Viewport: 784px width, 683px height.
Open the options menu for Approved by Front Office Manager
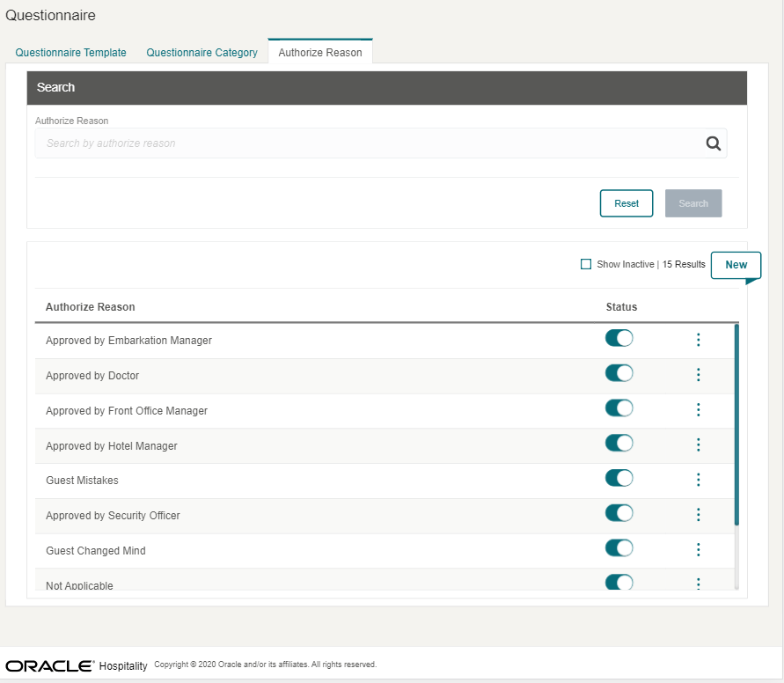point(698,410)
